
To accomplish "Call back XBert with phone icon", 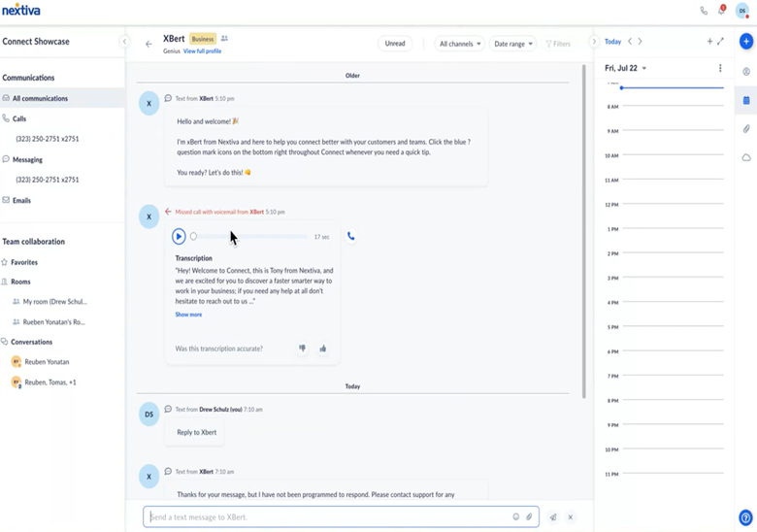I will coord(351,236).
